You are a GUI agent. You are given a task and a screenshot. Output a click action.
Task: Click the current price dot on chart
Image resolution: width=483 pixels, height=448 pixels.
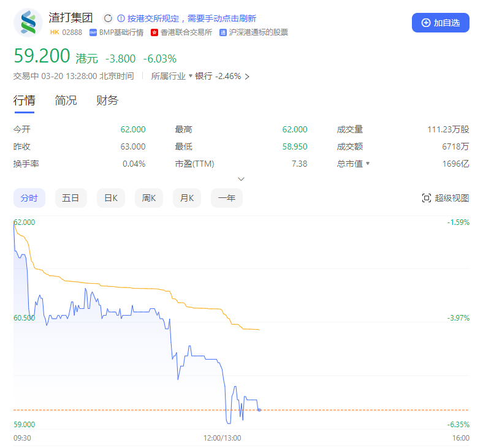[259, 410]
